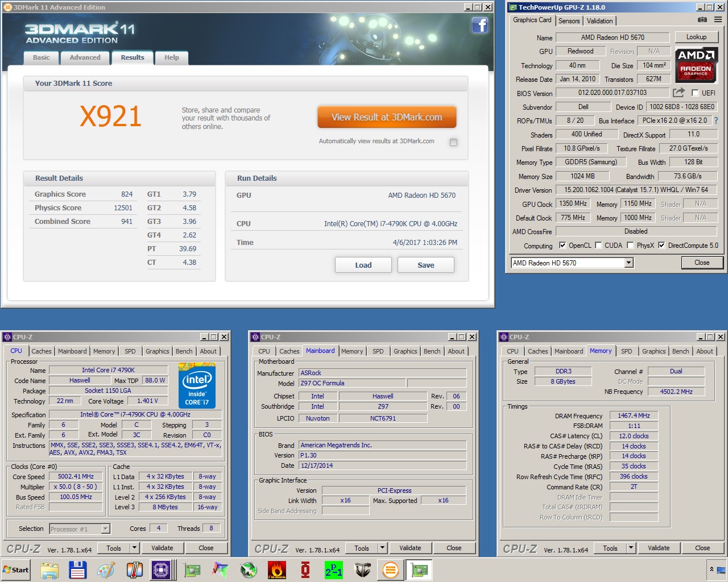Click the BIOS Version field in GPU-Z
728x582 pixels.
tap(613, 93)
